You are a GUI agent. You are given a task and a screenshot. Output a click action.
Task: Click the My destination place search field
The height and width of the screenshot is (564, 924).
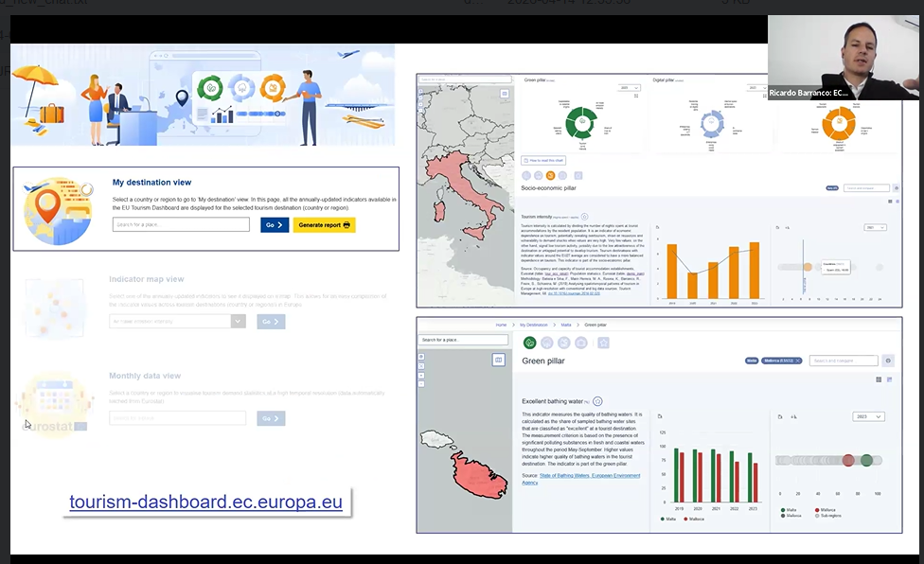180,225
